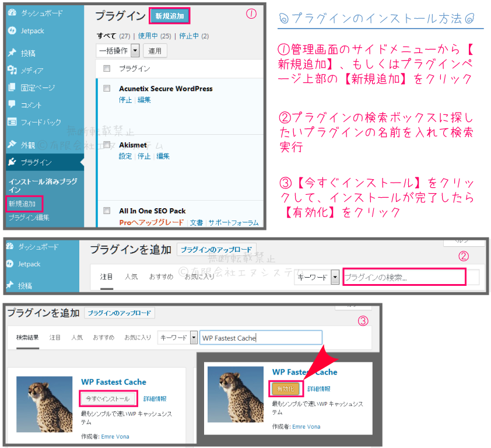Tick the select-all checkbox in the プラグイン header row

107,68
